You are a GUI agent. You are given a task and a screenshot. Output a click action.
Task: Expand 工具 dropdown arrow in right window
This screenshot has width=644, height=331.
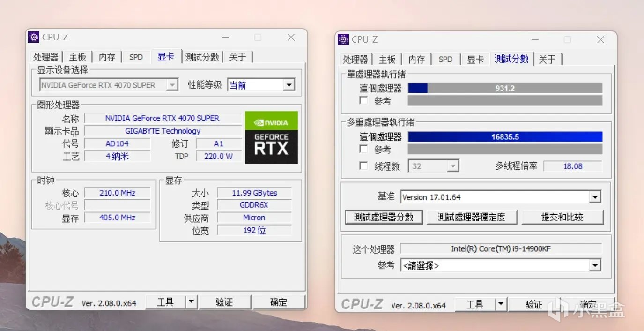point(501,305)
